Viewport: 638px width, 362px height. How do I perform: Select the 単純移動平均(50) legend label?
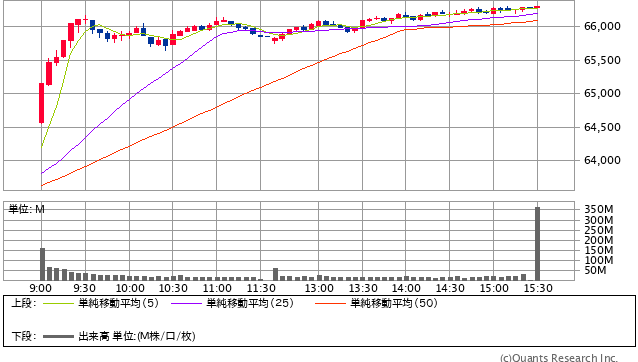(x=394, y=303)
